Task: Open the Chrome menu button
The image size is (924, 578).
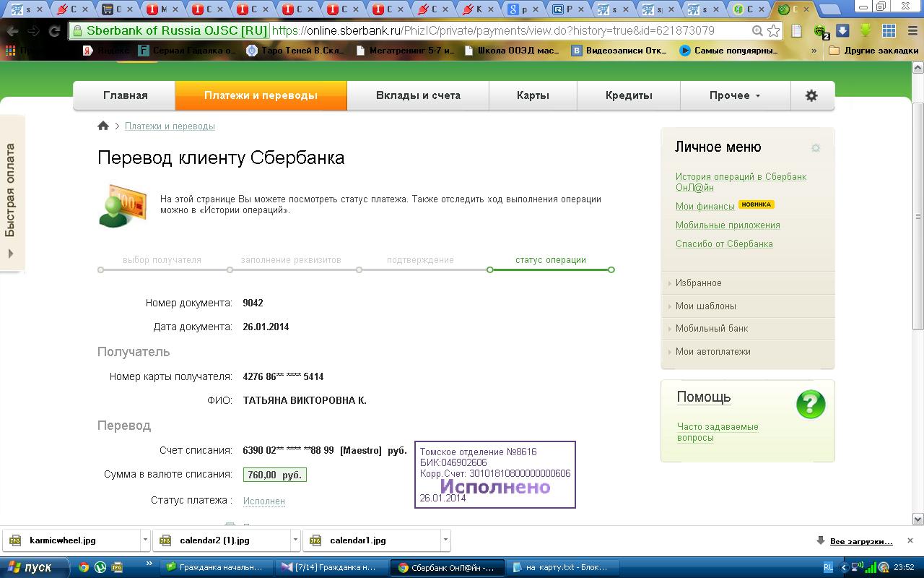Action: click(x=911, y=31)
